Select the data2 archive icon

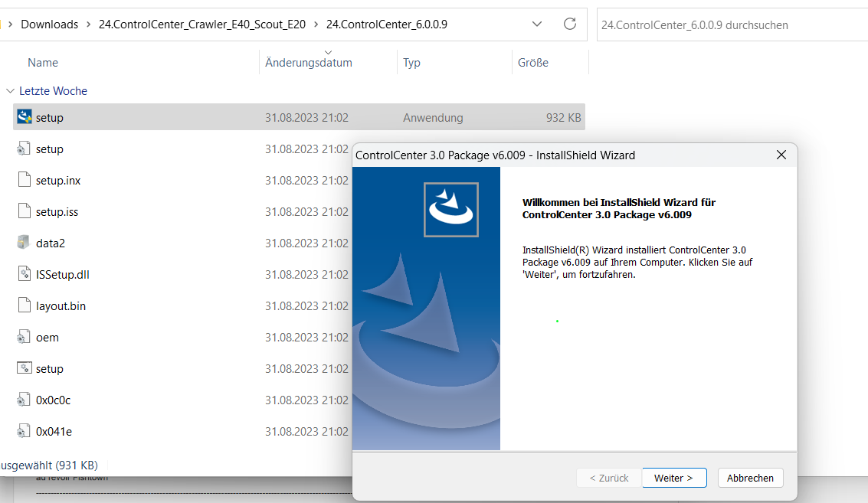(23, 243)
